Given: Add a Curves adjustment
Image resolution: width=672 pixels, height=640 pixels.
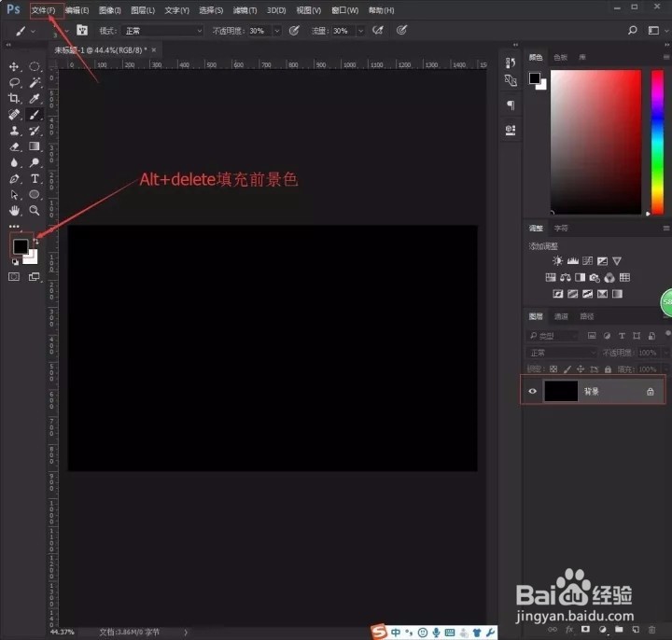Looking at the screenshot, I should pos(588,261).
